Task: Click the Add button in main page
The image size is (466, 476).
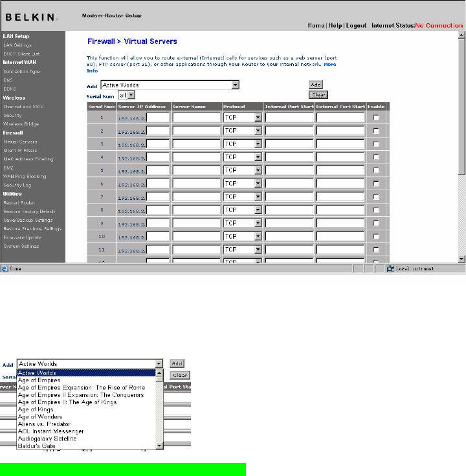Action: (316, 85)
